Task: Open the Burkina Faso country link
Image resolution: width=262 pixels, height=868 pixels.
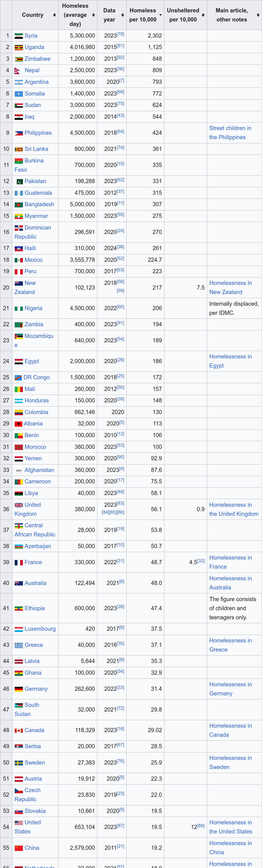Action: point(29,165)
